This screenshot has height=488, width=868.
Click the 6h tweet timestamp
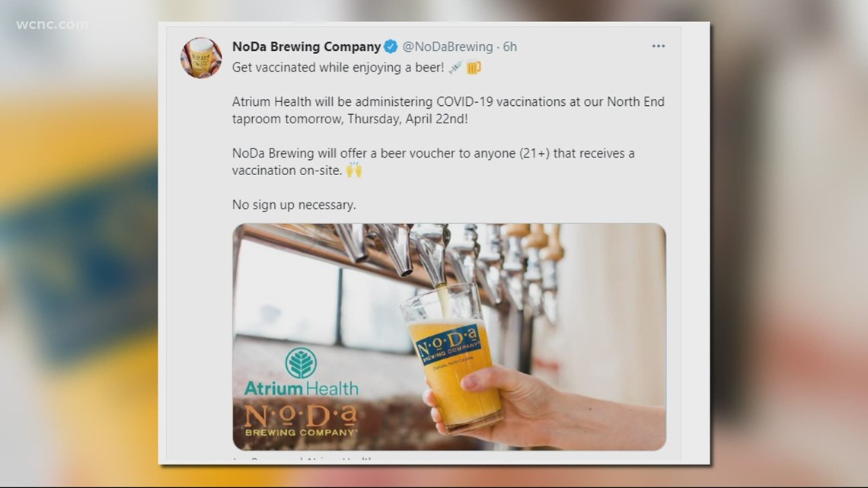pos(510,46)
